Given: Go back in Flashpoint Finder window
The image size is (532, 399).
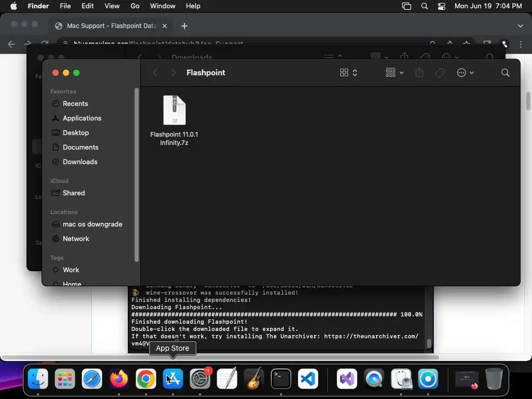Looking at the screenshot, I should 155,73.
